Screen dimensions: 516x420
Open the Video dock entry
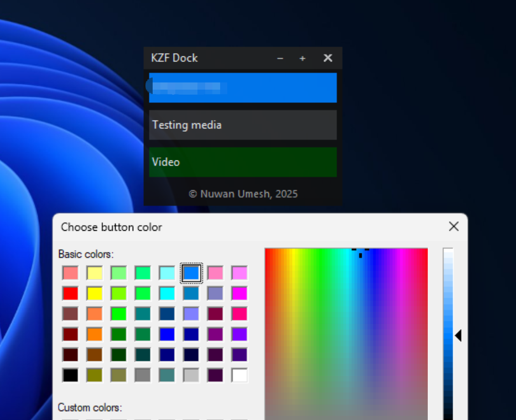click(243, 162)
